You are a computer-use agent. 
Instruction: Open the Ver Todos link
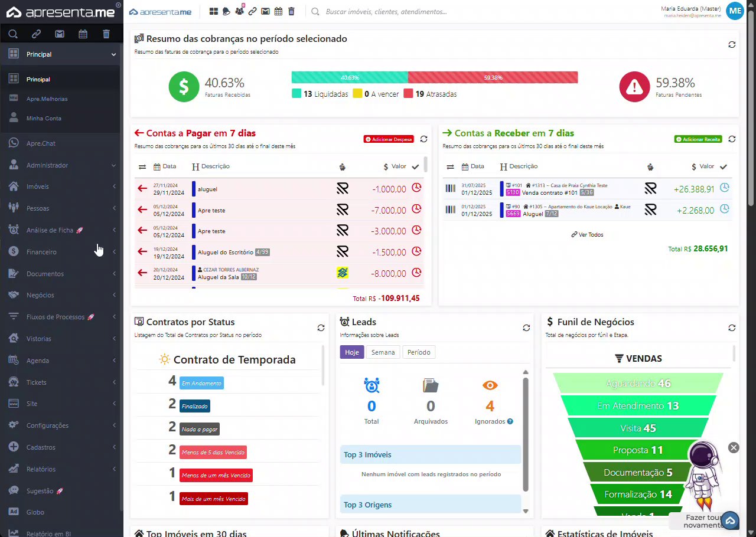point(587,235)
